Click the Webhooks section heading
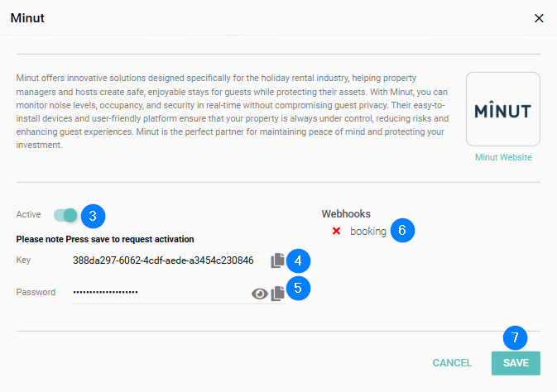The height and width of the screenshot is (392, 557). [346, 214]
